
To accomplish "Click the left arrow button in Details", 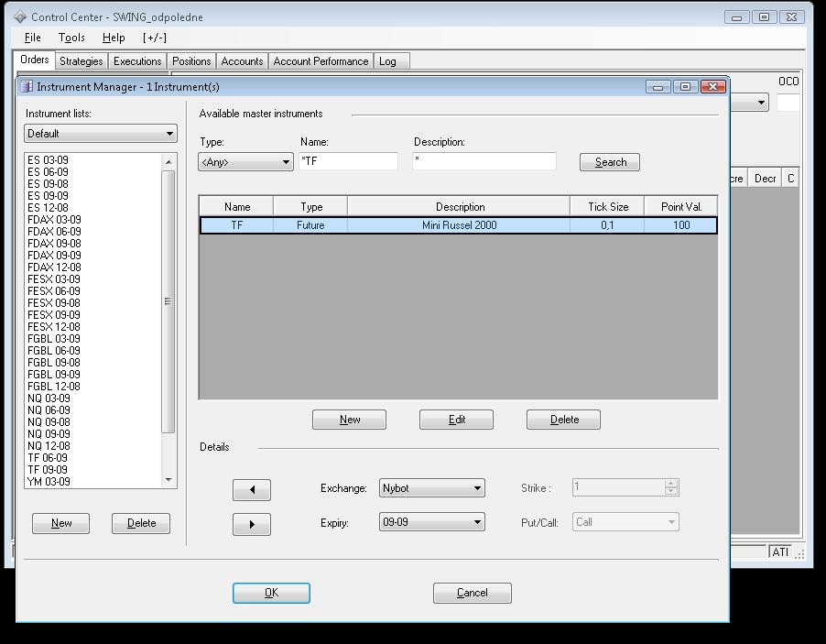I will pos(252,490).
